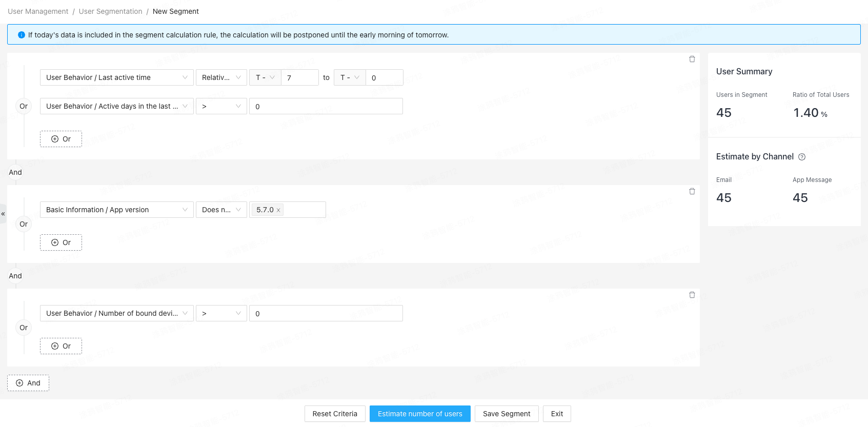Toggle the Or connector in bound devices group
The height and width of the screenshot is (427, 868).
24,328
